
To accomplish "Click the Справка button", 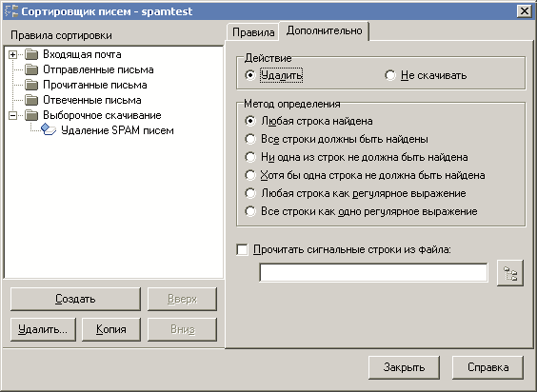I will tap(487, 367).
